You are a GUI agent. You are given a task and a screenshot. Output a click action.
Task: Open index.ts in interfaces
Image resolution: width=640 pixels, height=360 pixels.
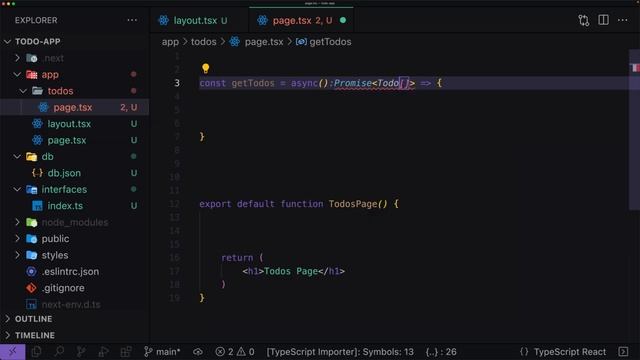(74, 206)
